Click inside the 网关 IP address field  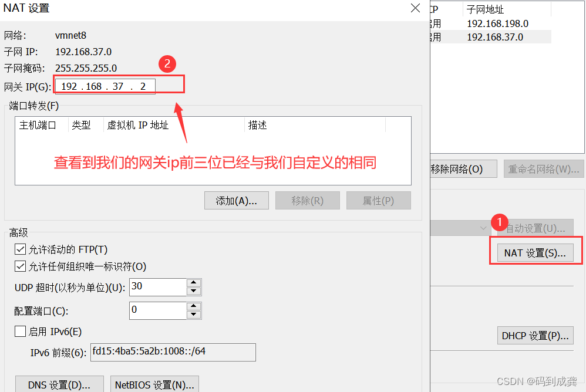[105, 85]
